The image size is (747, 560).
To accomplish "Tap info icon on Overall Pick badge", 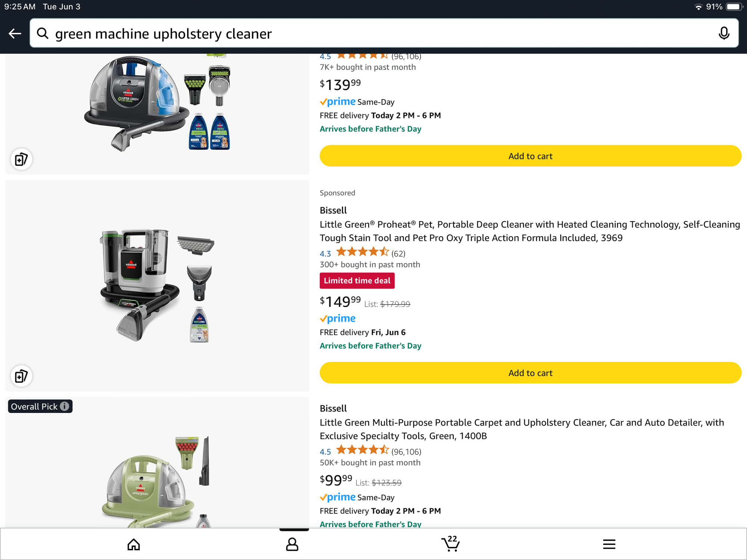I will [x=65, y=406].
